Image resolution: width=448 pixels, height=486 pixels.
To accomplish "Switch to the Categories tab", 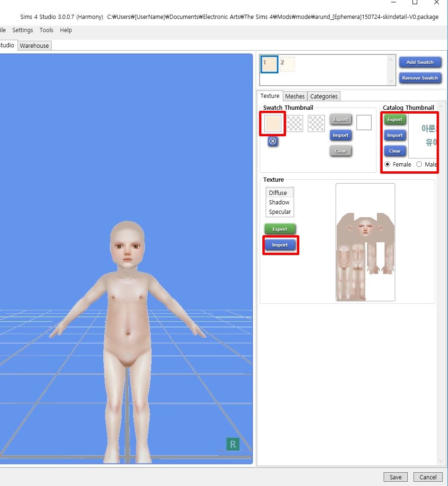I will click(323, 96).
